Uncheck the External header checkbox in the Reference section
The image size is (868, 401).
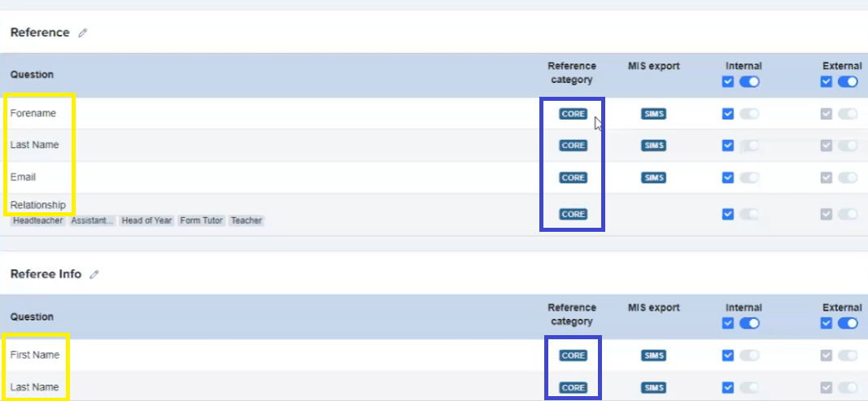(827, 81)
